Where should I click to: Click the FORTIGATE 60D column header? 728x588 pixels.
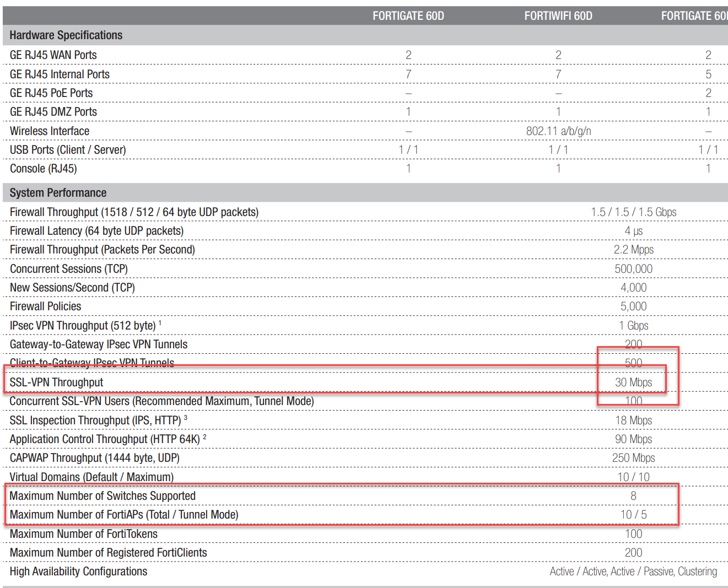pyautogui.click(x=408, y=16)
